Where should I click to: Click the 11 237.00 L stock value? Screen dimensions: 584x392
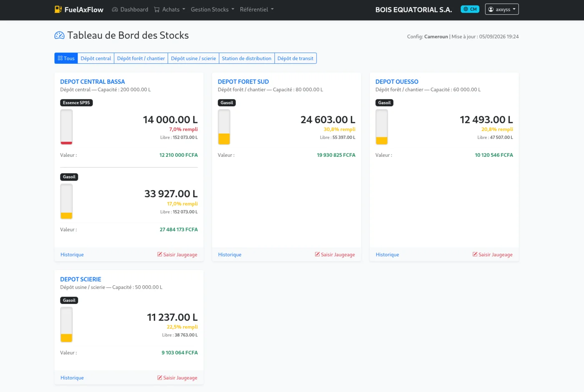pos(172,317)
